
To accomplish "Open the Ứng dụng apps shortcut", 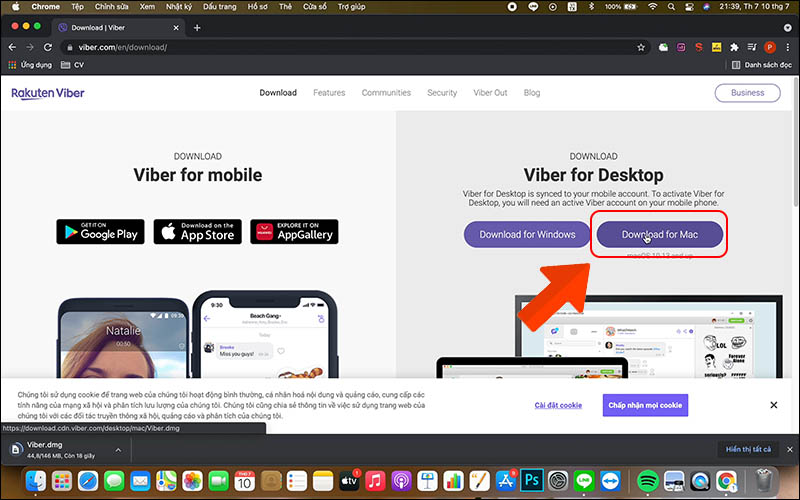I will 30,65.
